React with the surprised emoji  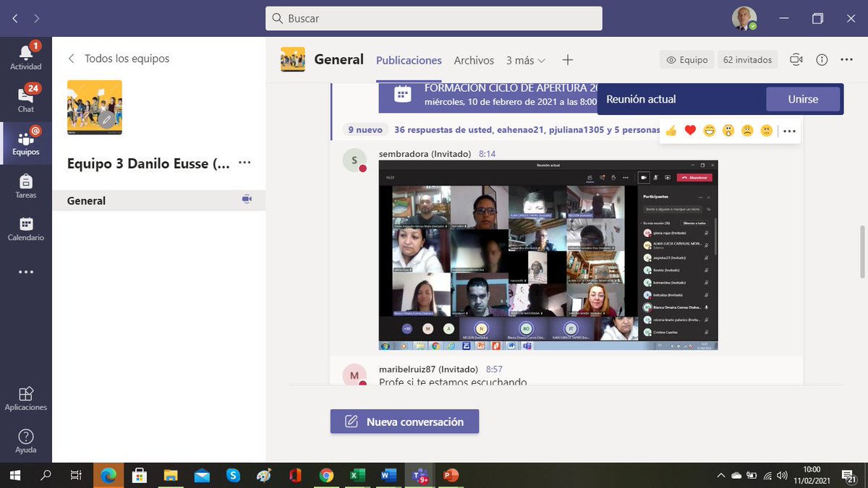coord(728,131)
